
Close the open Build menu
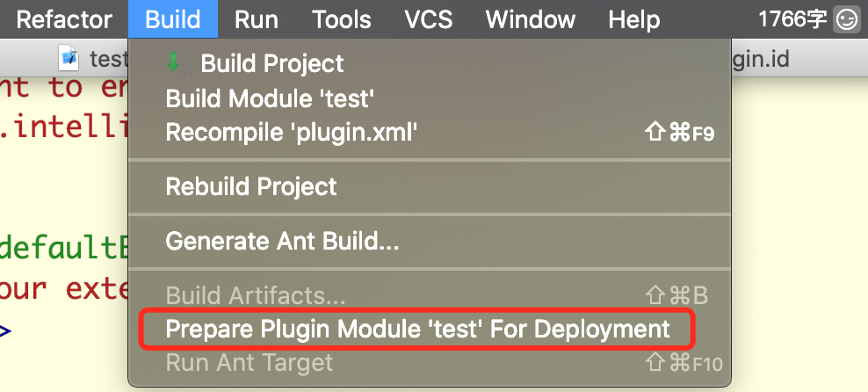point(173,20)
